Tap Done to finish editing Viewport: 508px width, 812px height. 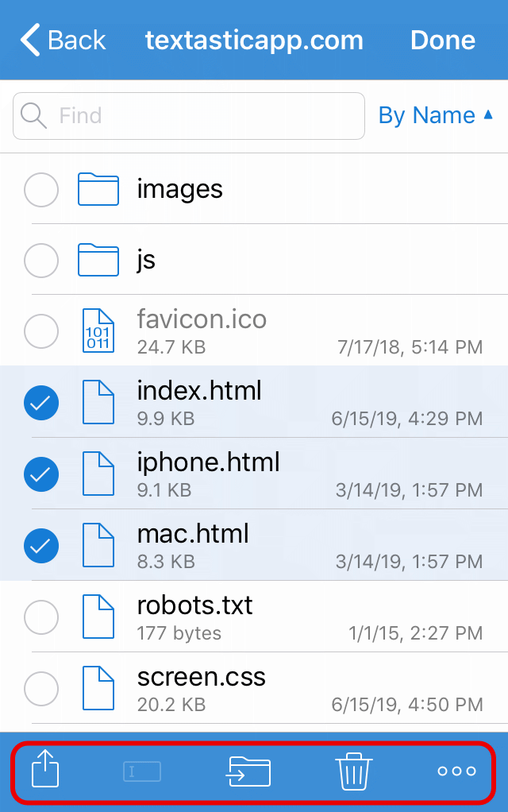point(442,40)
